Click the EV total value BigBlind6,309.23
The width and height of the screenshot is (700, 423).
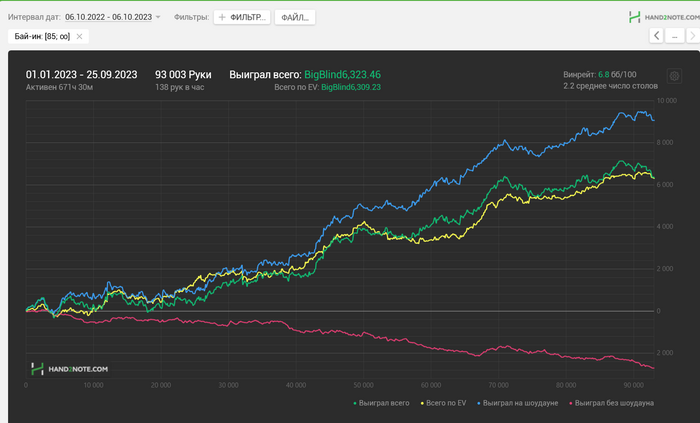point(351,87)
